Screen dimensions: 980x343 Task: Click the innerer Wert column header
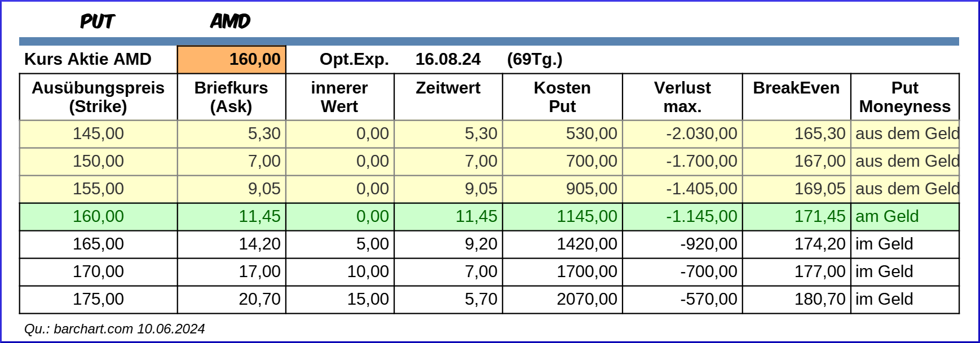click(x=339, y=97)
